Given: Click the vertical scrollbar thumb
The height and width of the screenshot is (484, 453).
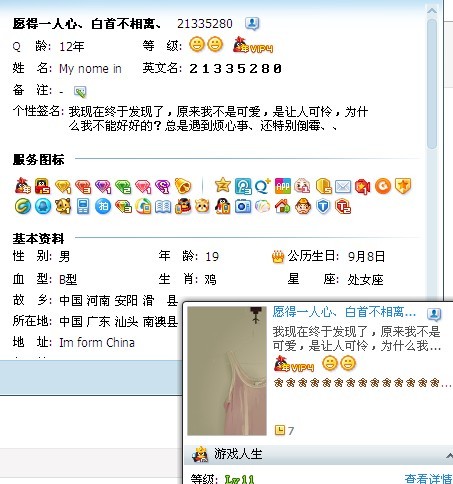Looking at the screenshot, I should point(432,83).
